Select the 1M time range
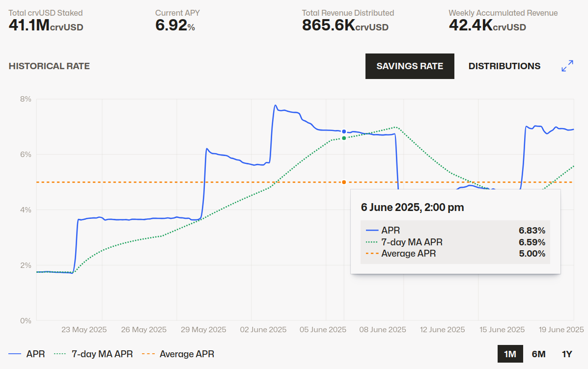The height and width of the screenshot is (369, 588). 510,354
